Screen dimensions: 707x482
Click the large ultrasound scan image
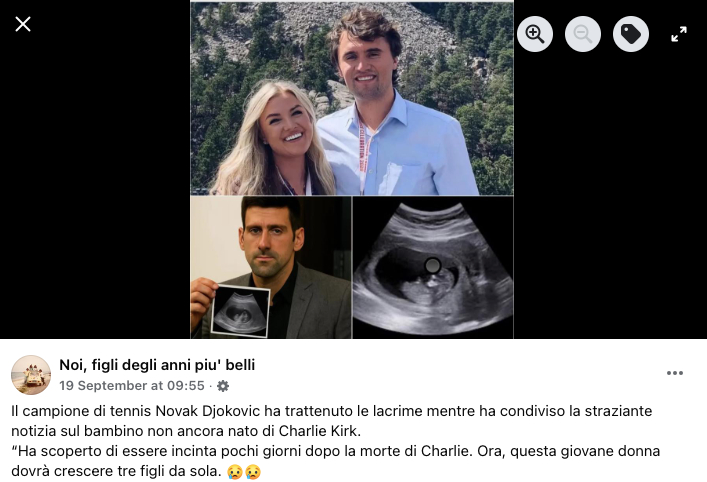433,267
